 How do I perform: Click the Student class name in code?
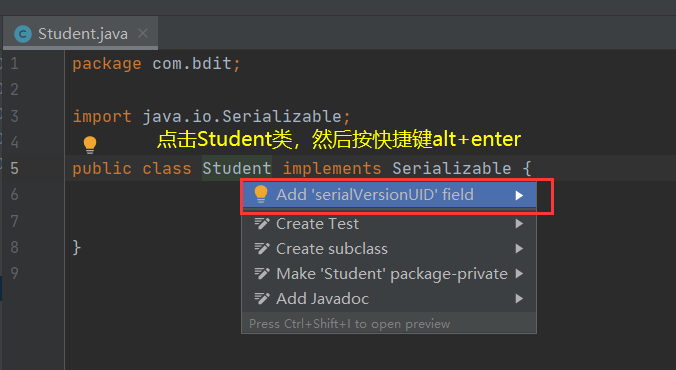[x=237, y=168]
